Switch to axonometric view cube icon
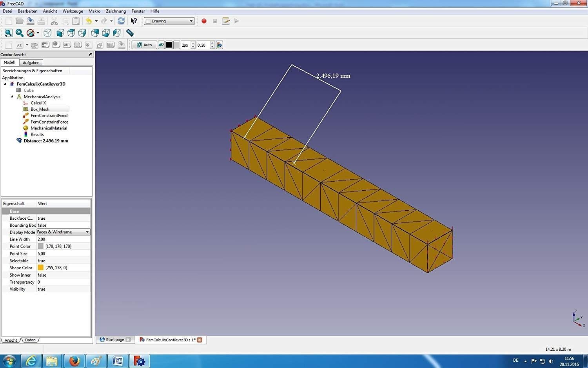 pyautogui.click(x=48, y=33)
